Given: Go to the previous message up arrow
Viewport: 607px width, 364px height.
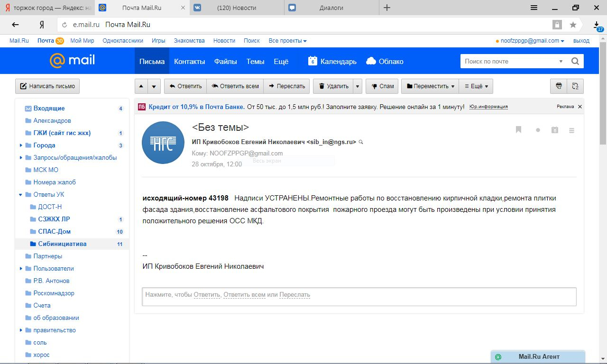Looking at the screenshot, I should click(141, 86).
